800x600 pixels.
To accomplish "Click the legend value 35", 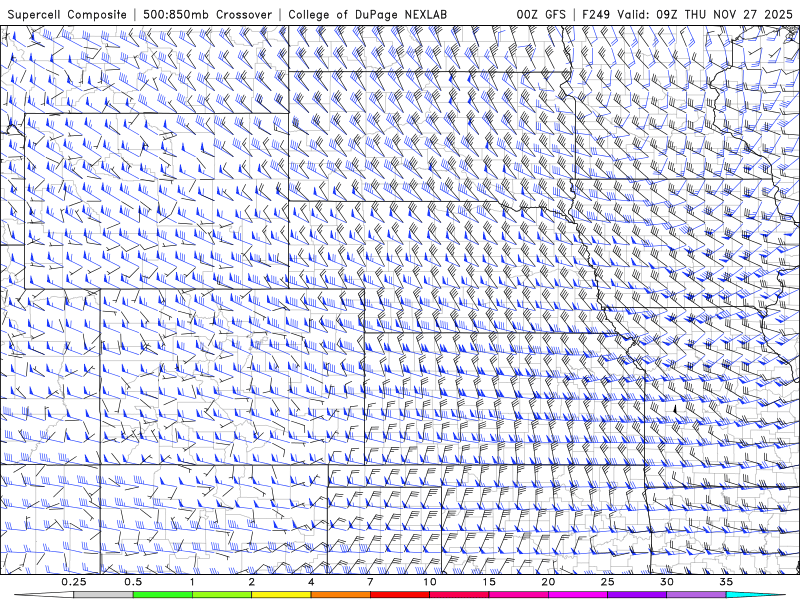I will (x=726, y=582).
